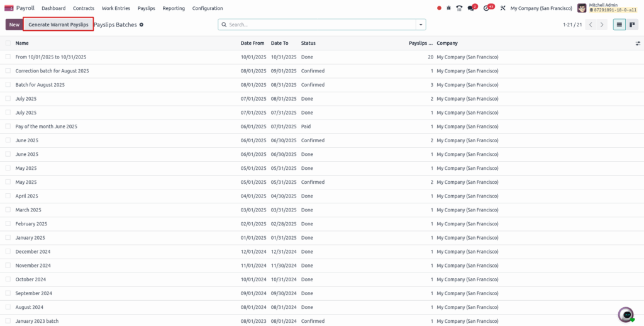
Task: Check the Correction batch for August 2025 row
Action: [8, 70]
